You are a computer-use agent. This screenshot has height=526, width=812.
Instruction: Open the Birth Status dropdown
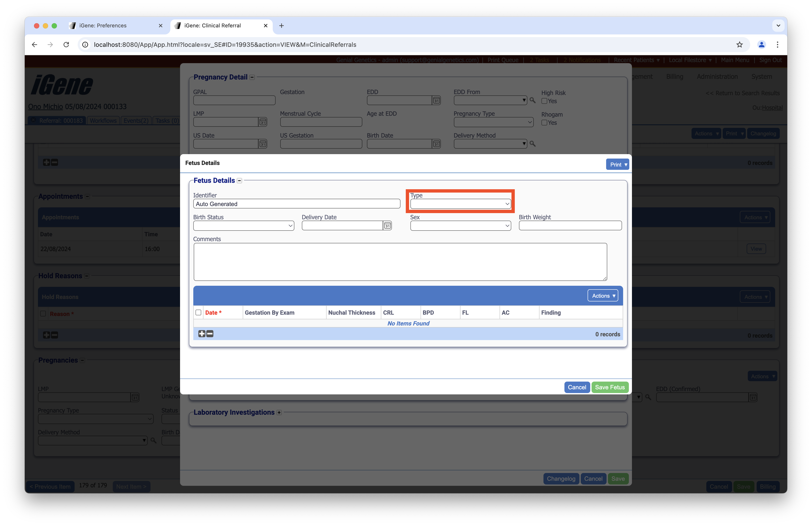point(243,226)
